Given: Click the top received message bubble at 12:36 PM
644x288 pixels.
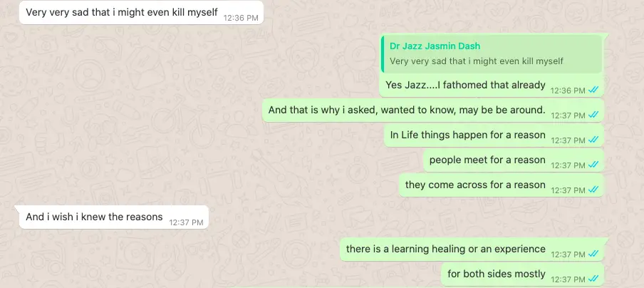Looking at the screenshot, I should click(141, 12).
